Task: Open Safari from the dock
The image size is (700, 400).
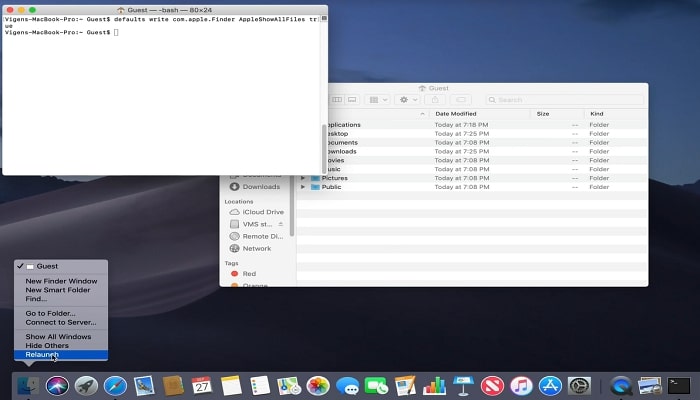Action: click(115, 385)
